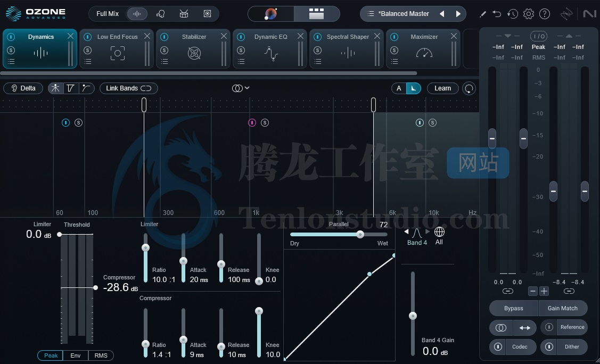Click the Bypass button
The image size is (600, 364).
(513, 308)
